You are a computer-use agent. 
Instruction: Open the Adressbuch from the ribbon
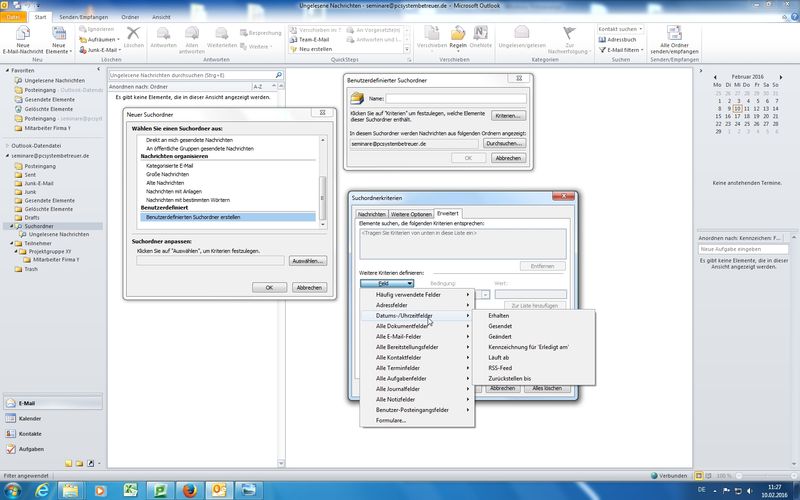pyautogui.click(x=620, y=38)
